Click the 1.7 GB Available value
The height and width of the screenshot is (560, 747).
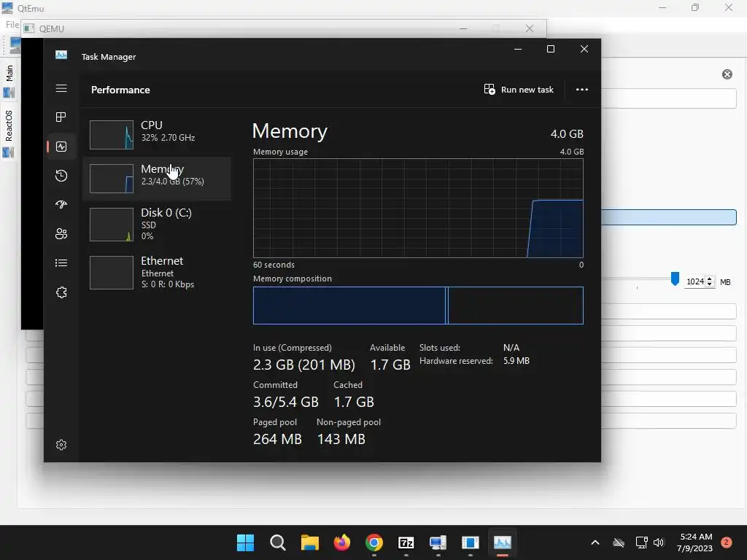point(390,365)
